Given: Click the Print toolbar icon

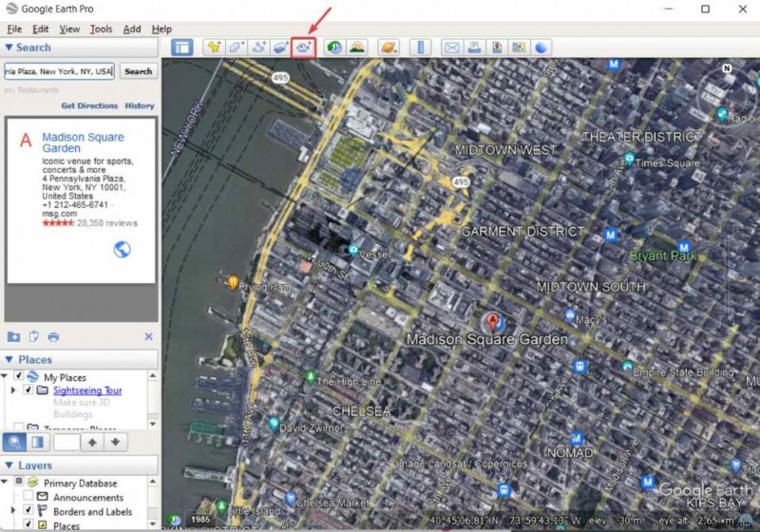Looking at the screenshot, I should point(474,47).
